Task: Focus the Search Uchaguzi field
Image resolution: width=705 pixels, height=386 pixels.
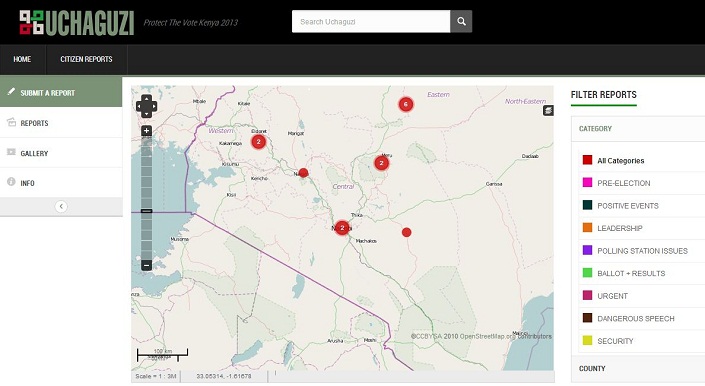Action: pos(371,21)
